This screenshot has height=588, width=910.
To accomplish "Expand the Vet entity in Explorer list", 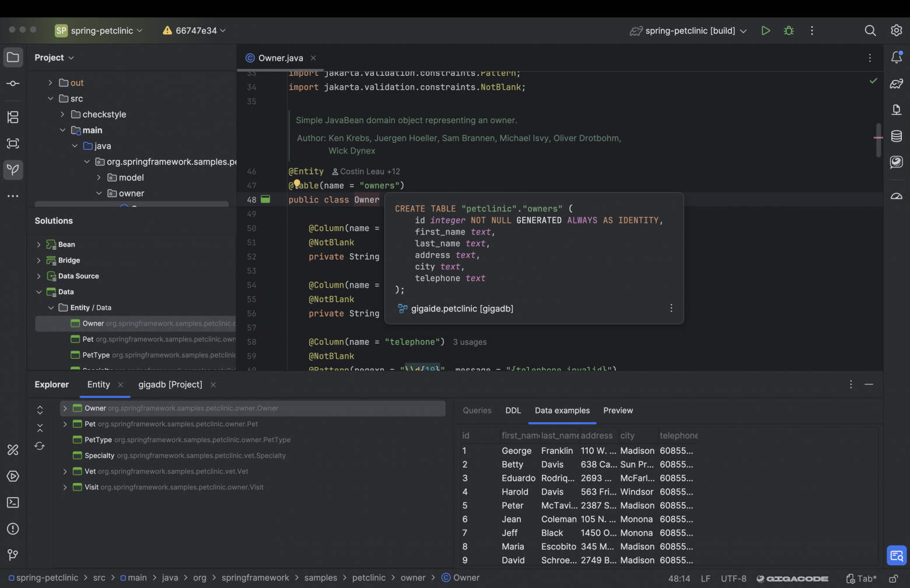I will tap(65, 471).
